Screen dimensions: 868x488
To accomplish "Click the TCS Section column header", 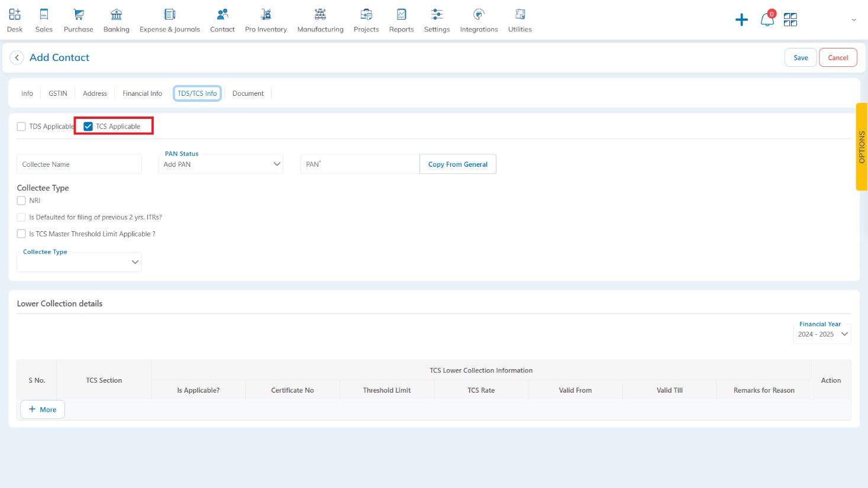I will click(104, 380).
